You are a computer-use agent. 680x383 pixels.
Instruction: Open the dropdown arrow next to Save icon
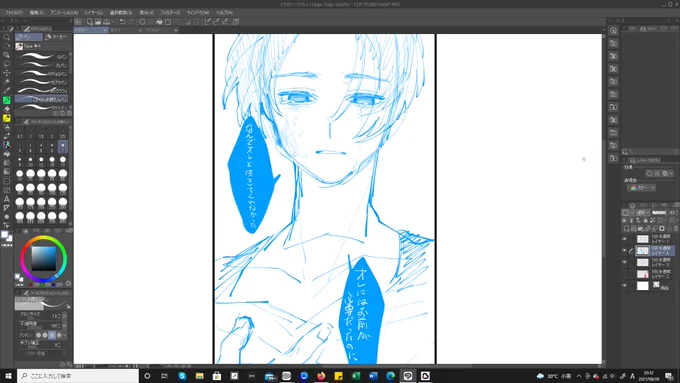pos(113,22)
